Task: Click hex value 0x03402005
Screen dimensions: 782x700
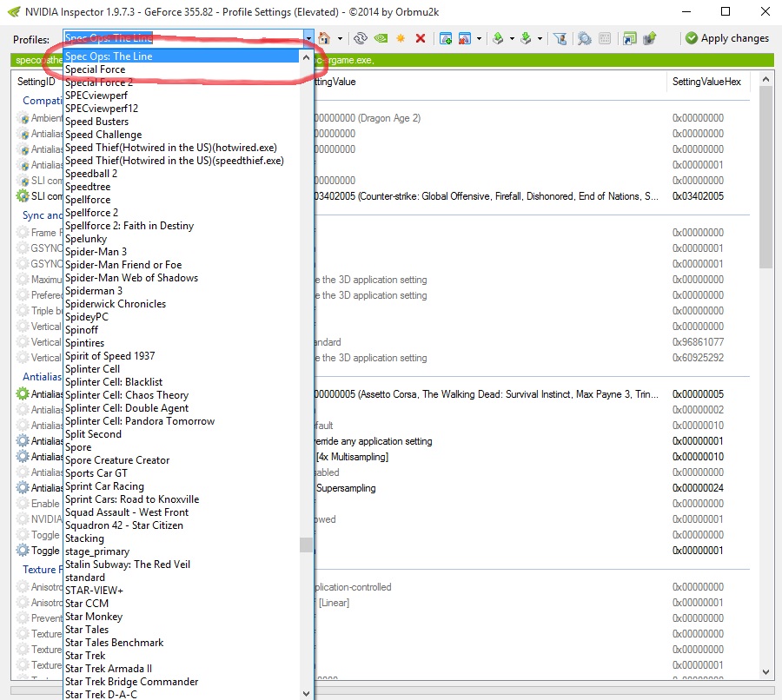Action: [698, 196]
